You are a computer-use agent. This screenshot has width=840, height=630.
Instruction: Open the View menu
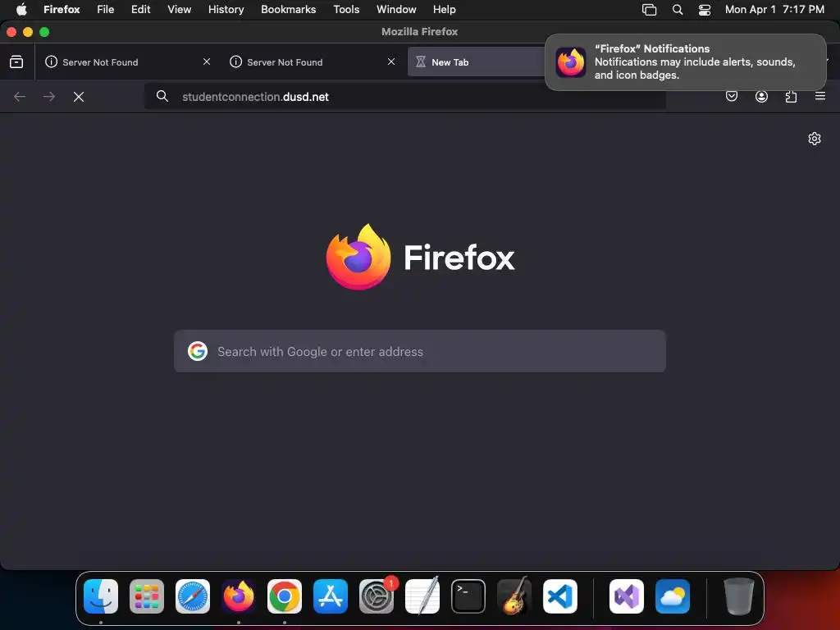(180, 10)
